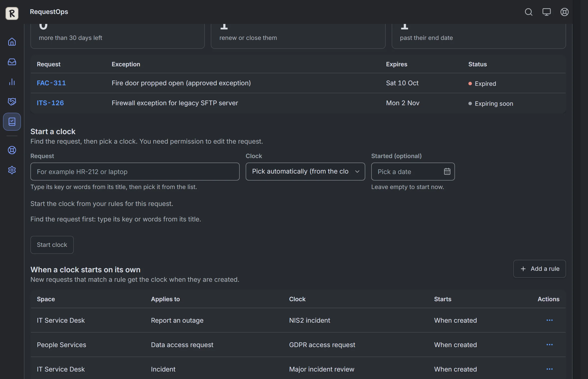Click the 'GDPR access request' clock cell

pyautogui.click(x=322, y=345)
